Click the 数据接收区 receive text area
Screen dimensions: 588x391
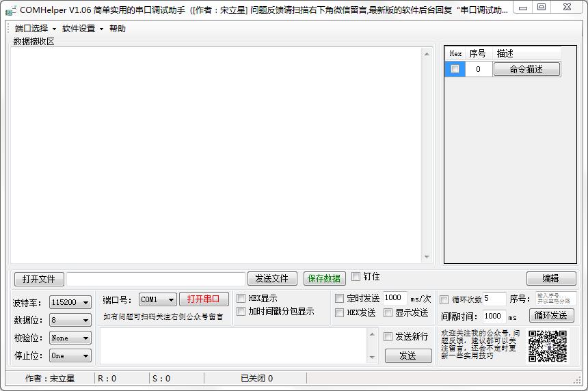coord(216,155)
